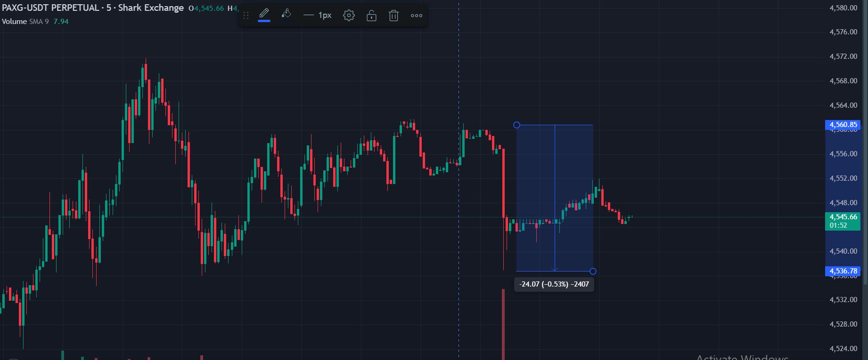The width and height of the screenshot is (868, 360).
Task: Open drawing settings gear
Action: (x=349, y=16)
